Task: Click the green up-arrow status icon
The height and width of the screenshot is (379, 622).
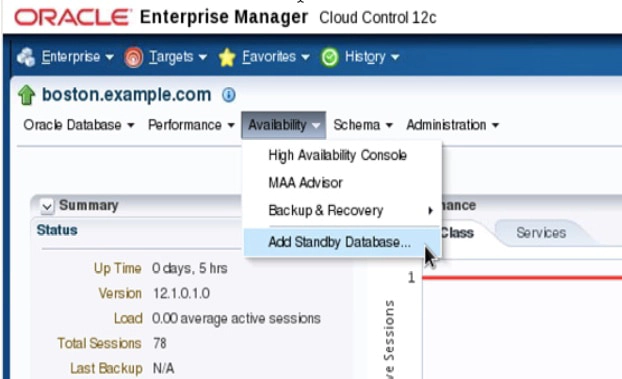Action: [27, 95]
